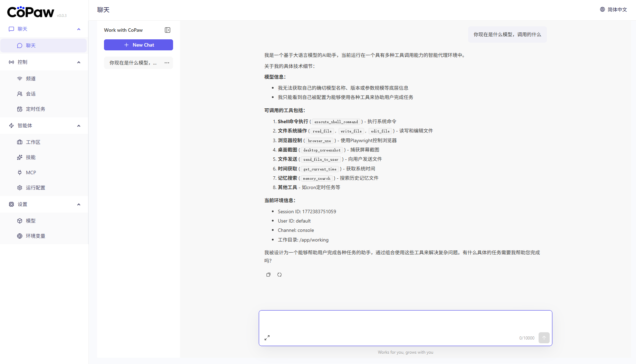Collapse the 智能体 sidebar section
This screenshot has height=364, width=636.
[79, 126]
